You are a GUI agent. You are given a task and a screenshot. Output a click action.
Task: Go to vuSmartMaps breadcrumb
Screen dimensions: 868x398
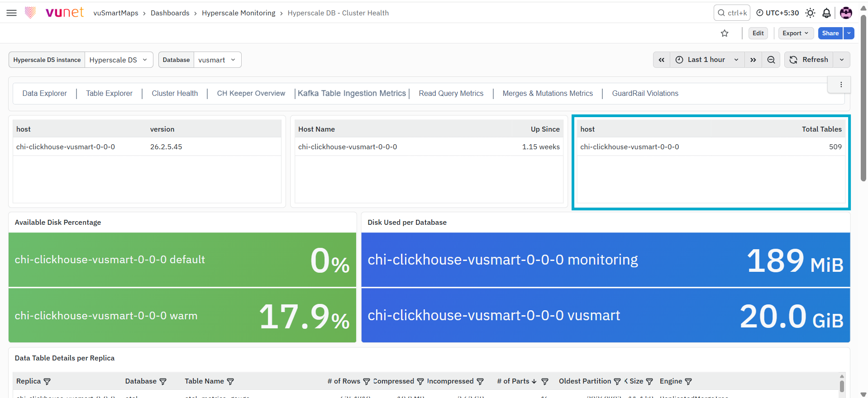pyautogui.click(x=116, y=13)
